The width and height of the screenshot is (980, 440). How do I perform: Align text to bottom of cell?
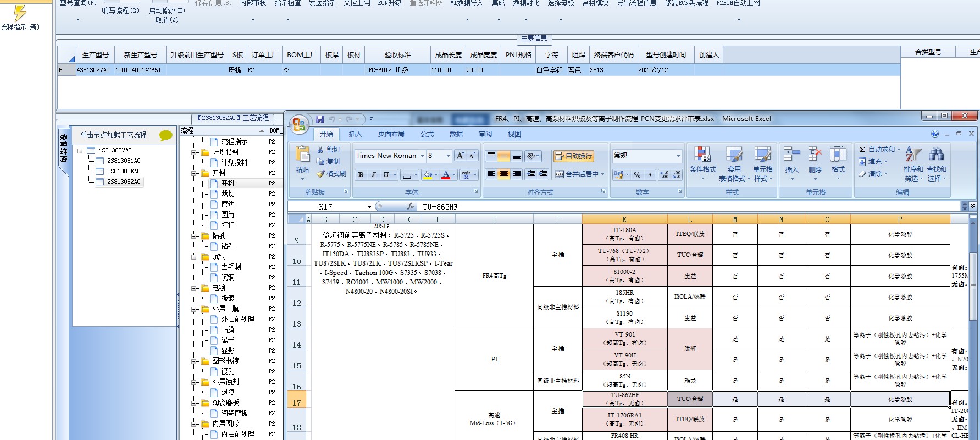pos(517,156)
